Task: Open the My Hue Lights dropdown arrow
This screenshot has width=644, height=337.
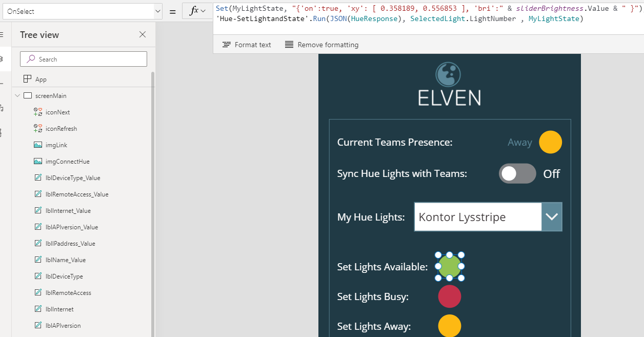Action: (552, 217)
